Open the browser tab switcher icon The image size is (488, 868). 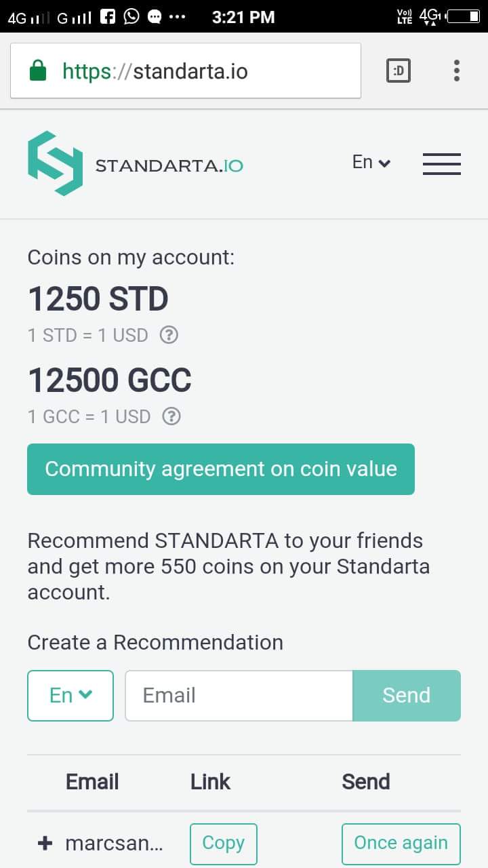[399, 71]
